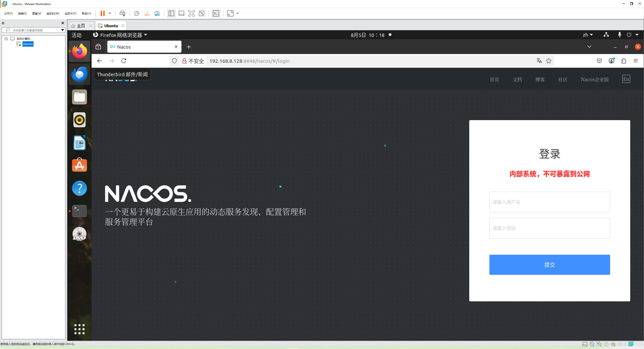
Task: Open Rhythmbox music player in dock
Action: pos(79,120)
